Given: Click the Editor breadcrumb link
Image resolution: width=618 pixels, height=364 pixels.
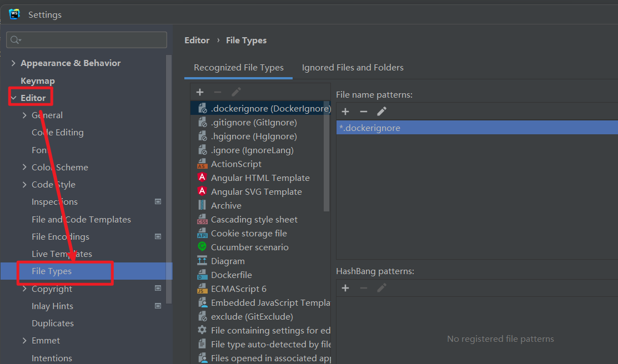Looking at the screenshot, I should tap(197, 40).
